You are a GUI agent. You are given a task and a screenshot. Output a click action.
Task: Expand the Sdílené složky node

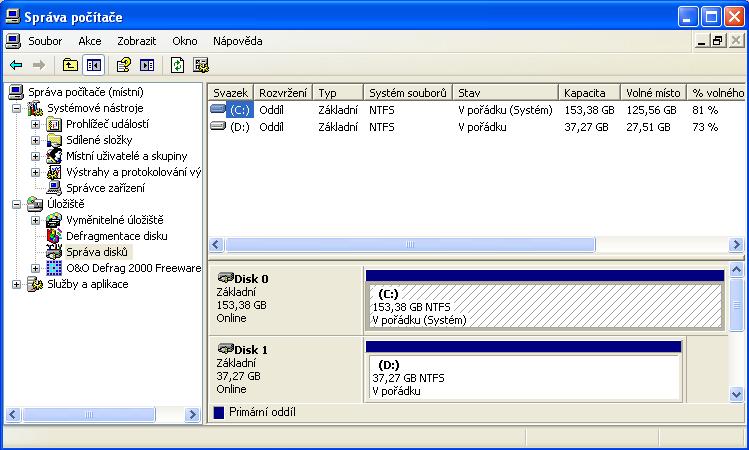pos(35,140)
